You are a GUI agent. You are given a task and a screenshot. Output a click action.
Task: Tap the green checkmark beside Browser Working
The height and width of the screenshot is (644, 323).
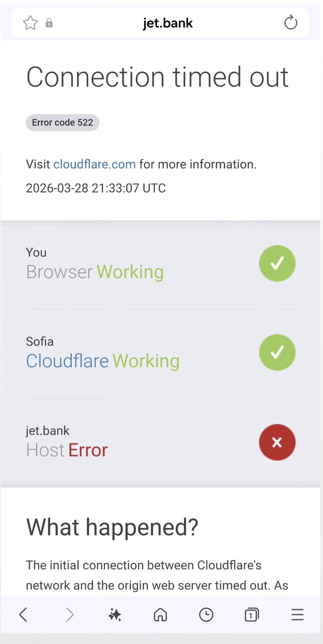coord(277,263)
